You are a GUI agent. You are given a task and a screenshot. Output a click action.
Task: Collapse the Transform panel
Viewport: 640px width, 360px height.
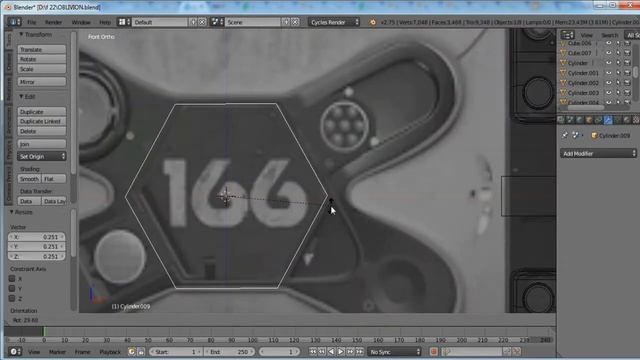21,35
